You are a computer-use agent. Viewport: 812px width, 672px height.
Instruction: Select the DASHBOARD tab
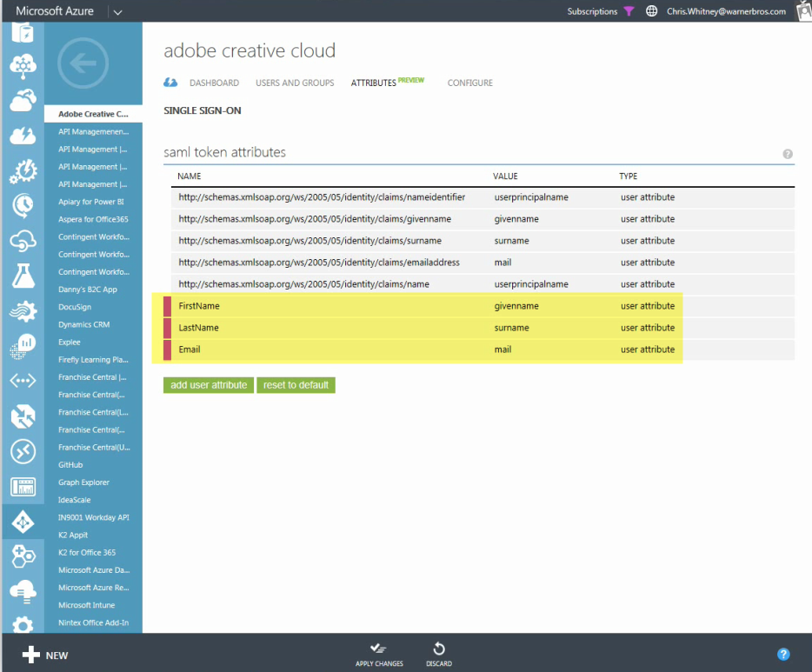point(214,83)
